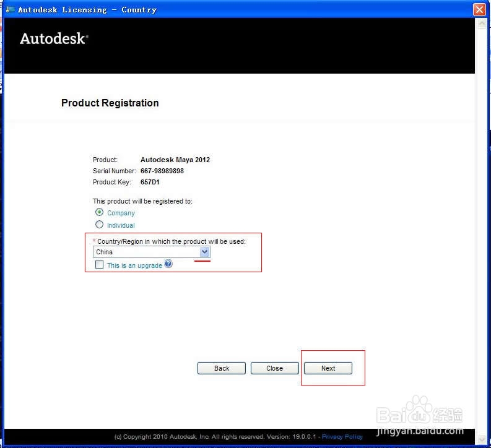491x448 pixels.
Task: Click the upgrade help question-mark icon
Action: [168, 264]
